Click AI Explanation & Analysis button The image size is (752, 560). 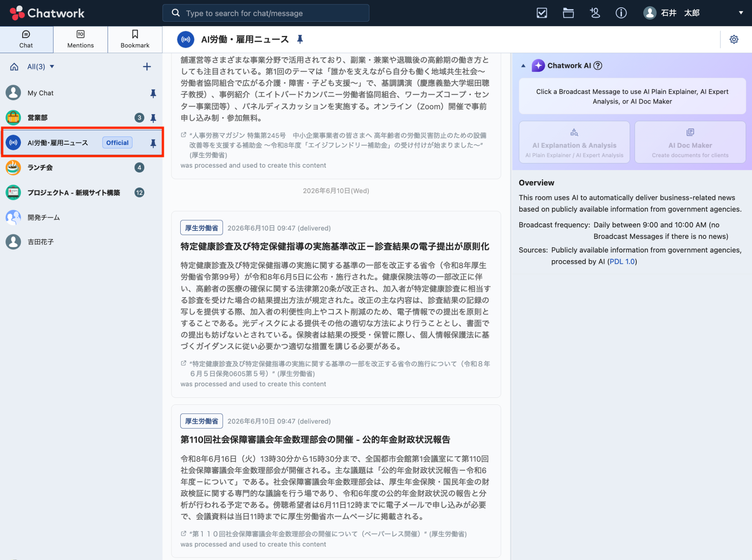point(574,142)
